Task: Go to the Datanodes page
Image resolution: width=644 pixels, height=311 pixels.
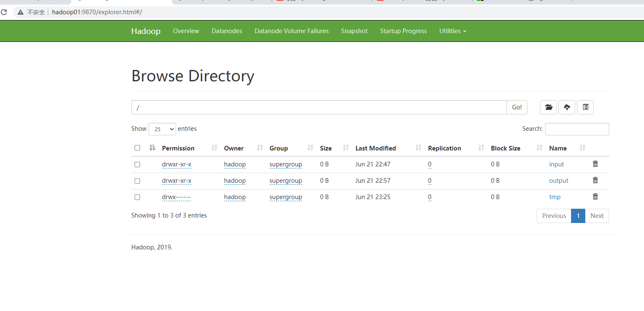Action: pos(227,31)
